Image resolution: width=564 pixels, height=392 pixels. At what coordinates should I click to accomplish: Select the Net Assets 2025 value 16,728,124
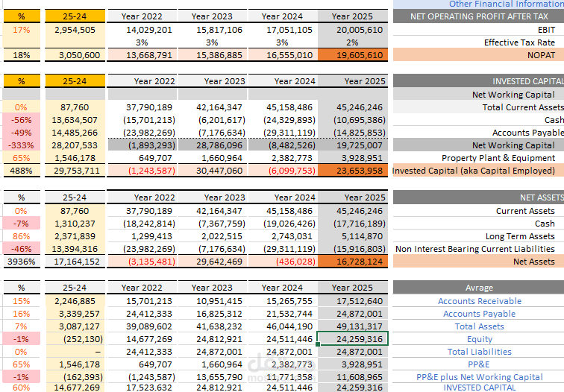tap(352, 262)
